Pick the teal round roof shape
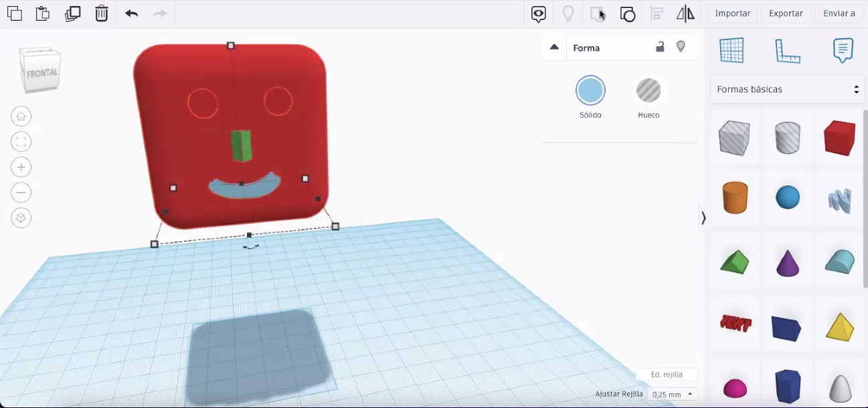The image size is (868, 408). pos(839,261)
